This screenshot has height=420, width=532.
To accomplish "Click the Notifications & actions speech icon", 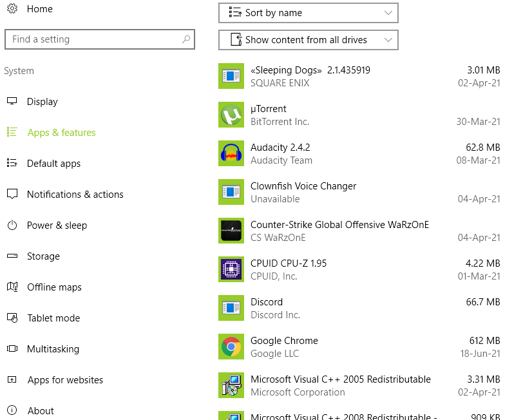I will (x=12, y=194).
